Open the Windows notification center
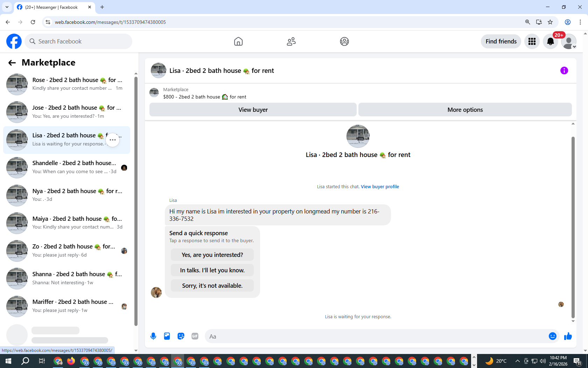 click(577, 361)
